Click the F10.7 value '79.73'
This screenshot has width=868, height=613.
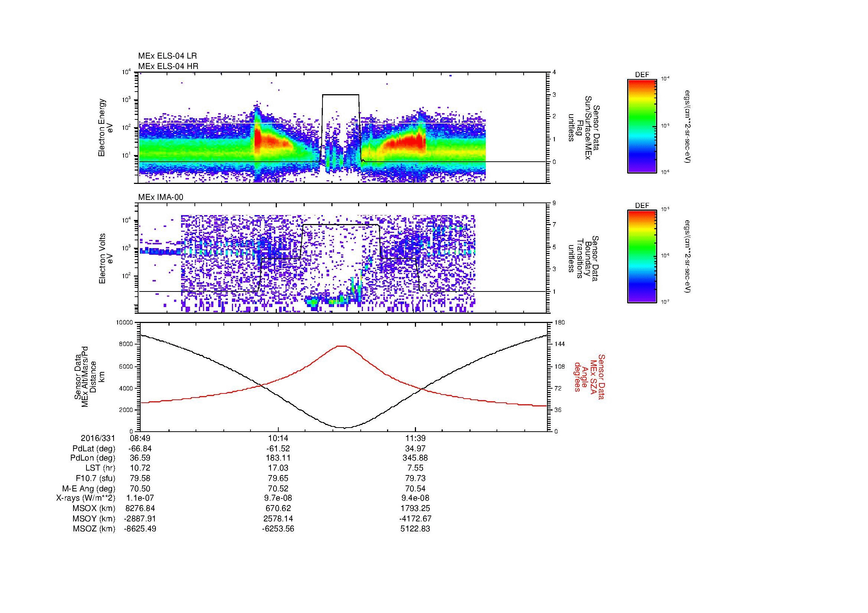pyautogui.click(x=416, y=478)
